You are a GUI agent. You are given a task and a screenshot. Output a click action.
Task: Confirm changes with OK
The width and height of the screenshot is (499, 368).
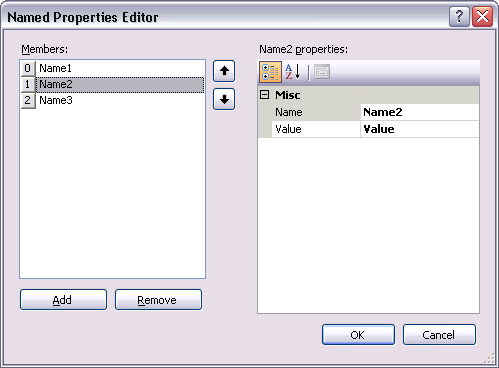click(x=358, y=334)
